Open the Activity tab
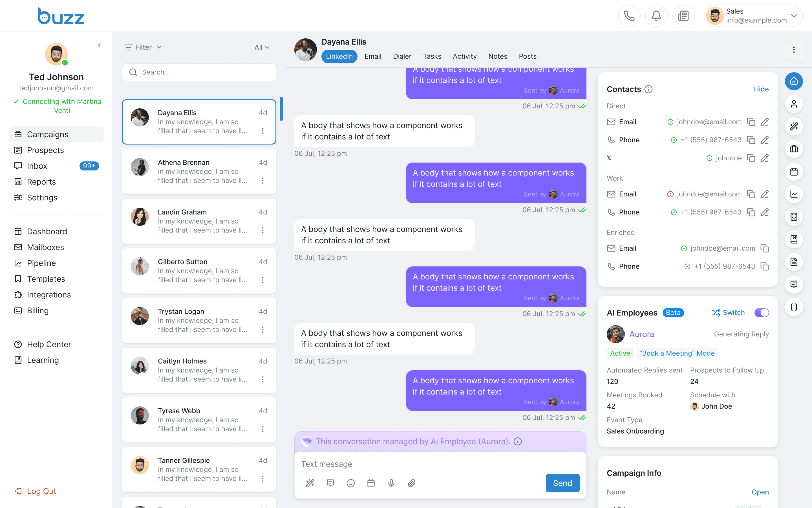812x508 pixels. (465, 56)
